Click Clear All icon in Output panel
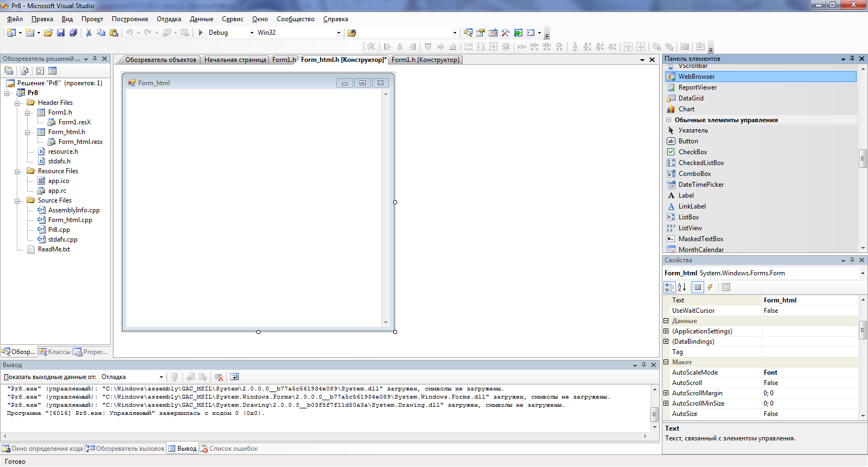 219,377
